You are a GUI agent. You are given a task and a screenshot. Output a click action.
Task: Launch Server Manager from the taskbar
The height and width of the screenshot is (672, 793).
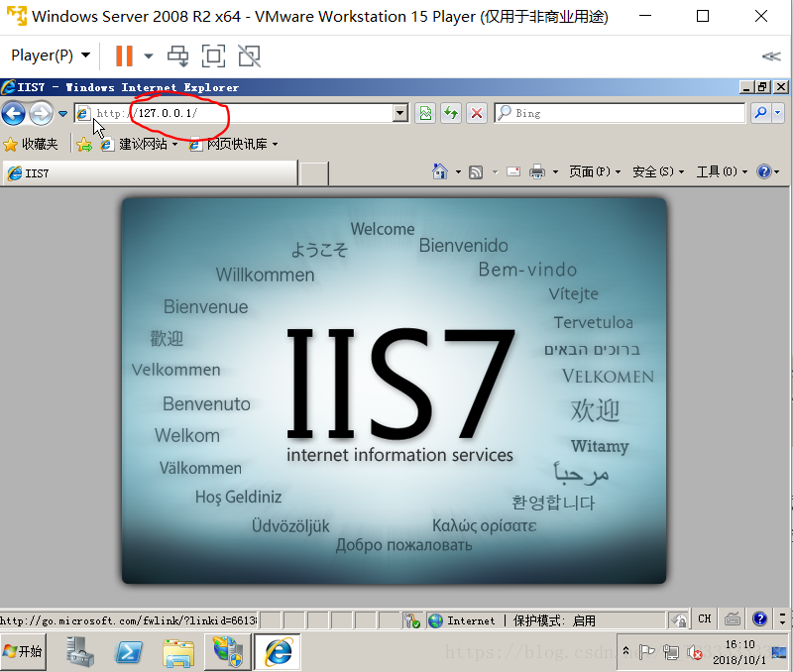[80, 651]
